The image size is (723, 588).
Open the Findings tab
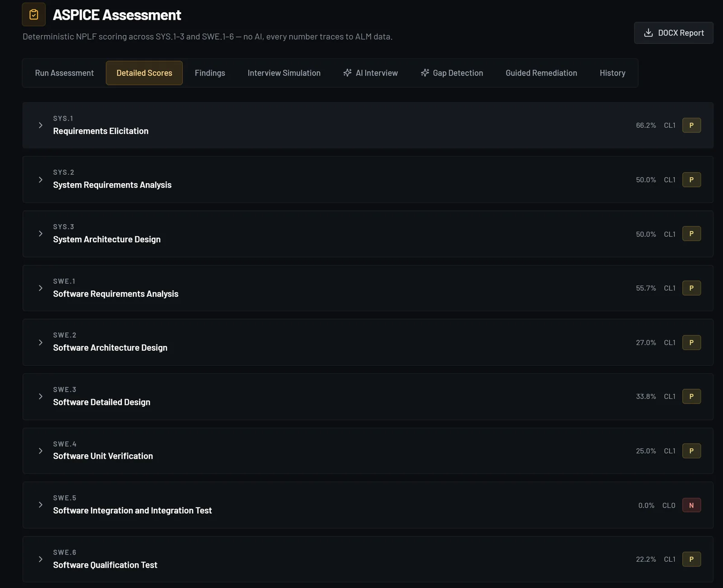(x=210, y=73)
